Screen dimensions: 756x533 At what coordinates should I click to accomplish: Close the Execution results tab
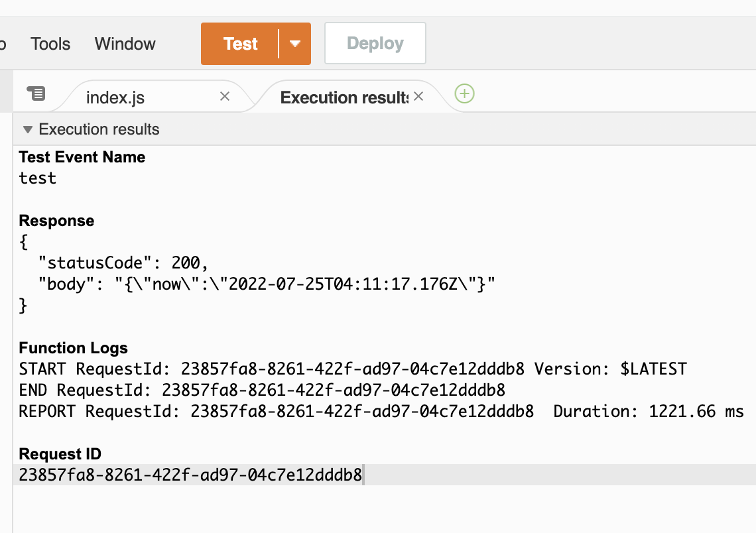pos(418,97)
